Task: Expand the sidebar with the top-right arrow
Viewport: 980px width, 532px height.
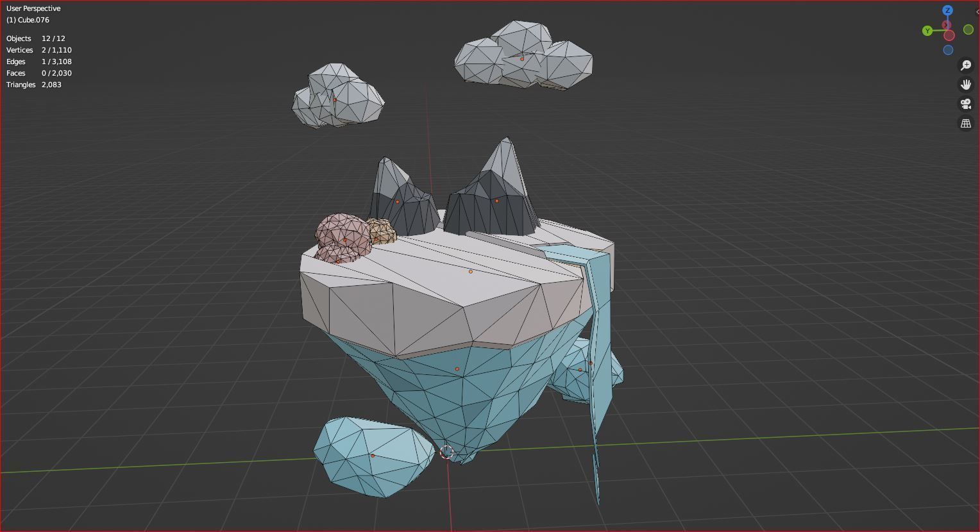Action: coord(977,12)
